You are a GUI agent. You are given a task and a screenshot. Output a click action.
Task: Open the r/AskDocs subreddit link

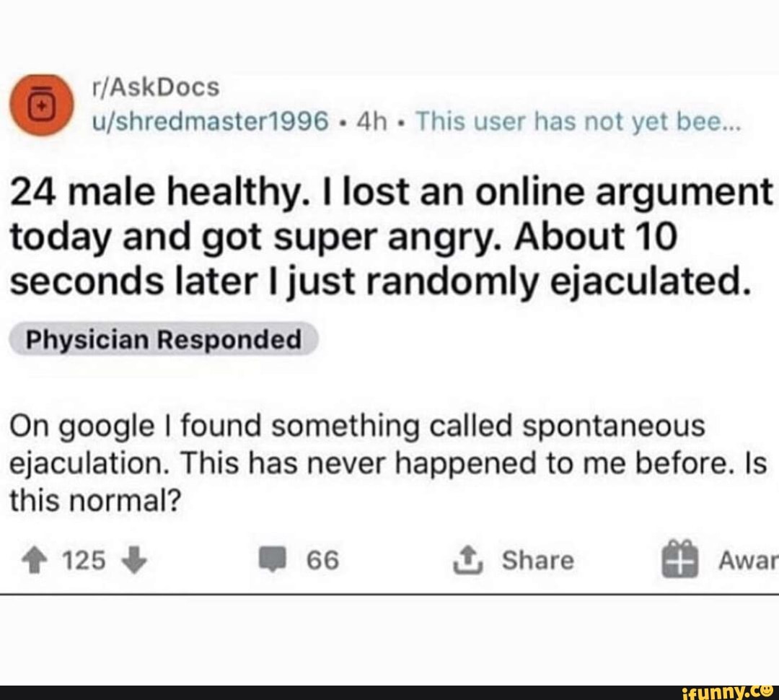coord(156,87)
